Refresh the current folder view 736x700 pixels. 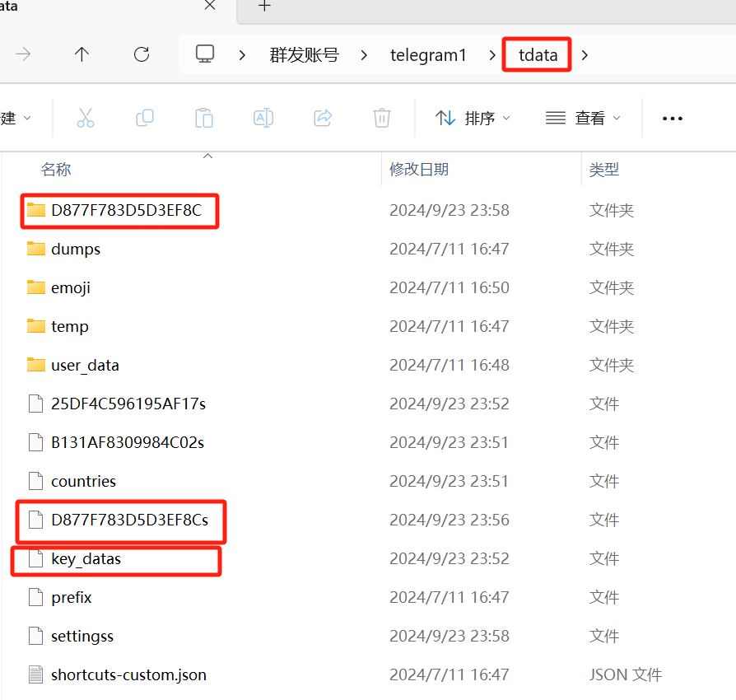click(x=142, y=54)
